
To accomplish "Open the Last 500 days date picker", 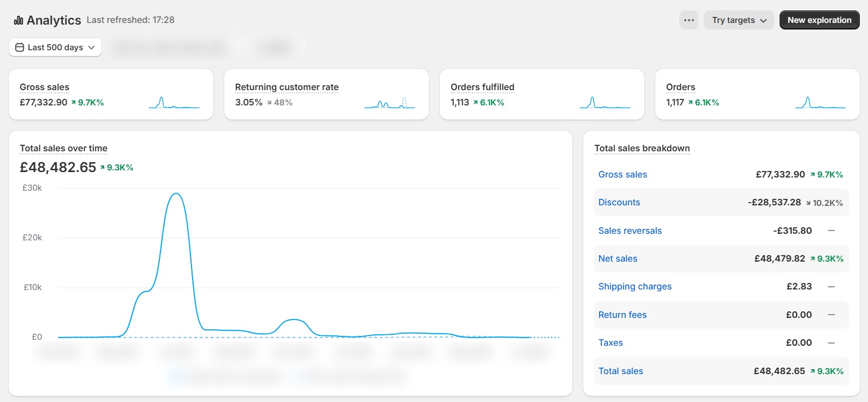I will pyautogui.click(x=55, y=48).
